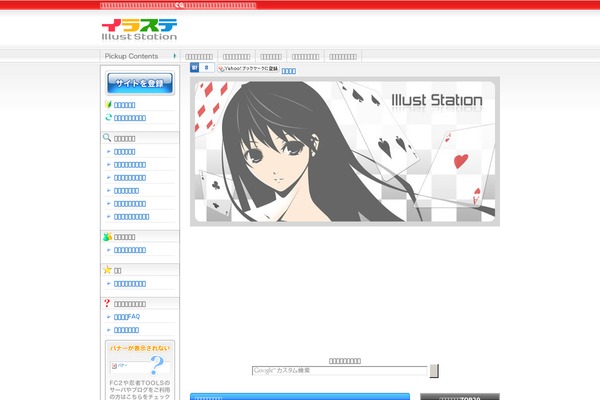Viewport: 600px width, 400px height.
Task: Open the link directly below FAQ link
Action: (126, 330)
